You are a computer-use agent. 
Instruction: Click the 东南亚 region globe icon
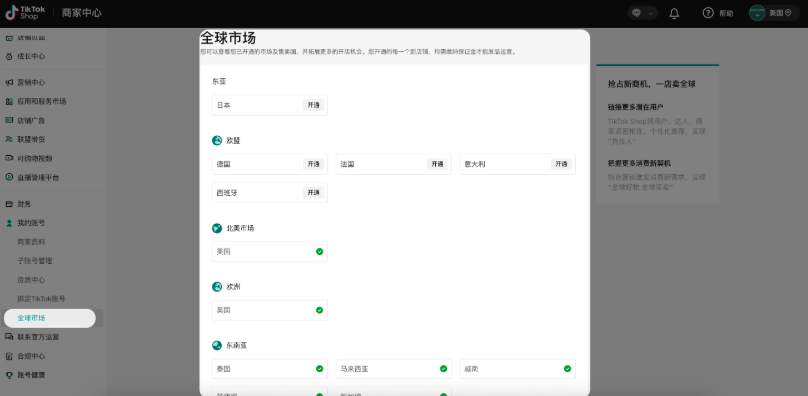(x=217, y=345)
